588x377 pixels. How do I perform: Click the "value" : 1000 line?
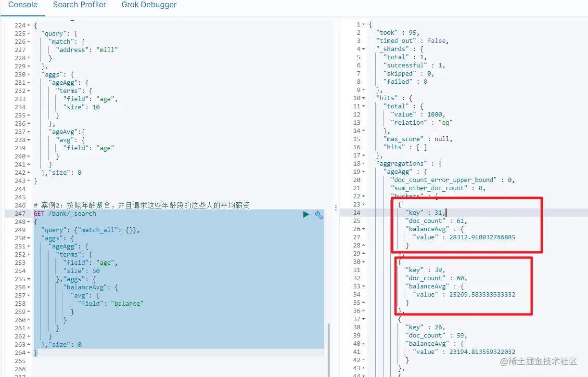[x=418, y=115]
